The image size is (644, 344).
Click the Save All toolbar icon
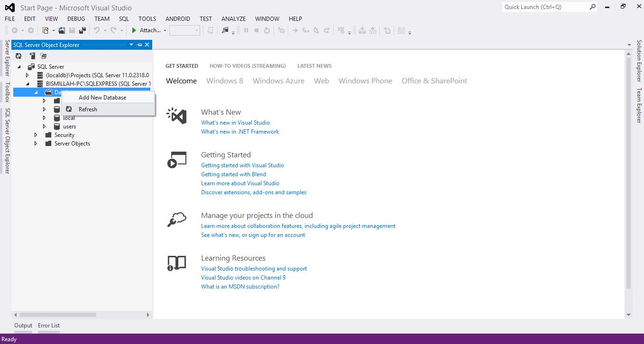(83, 30)
